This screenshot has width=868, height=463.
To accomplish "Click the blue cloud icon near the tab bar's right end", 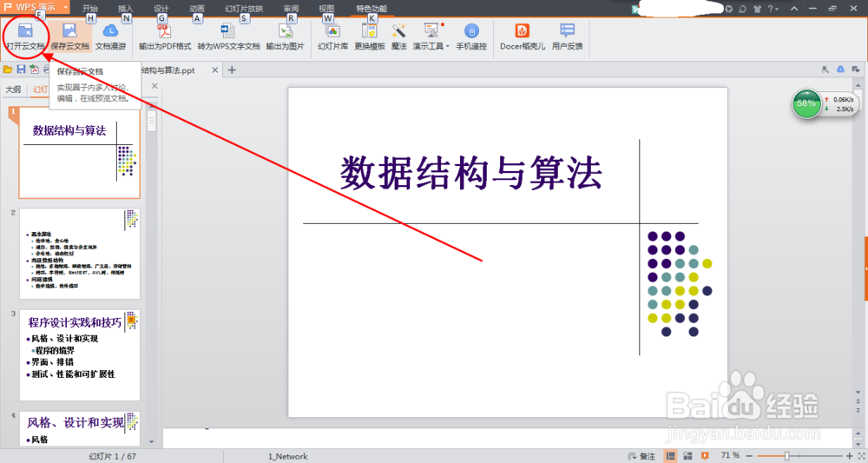I will click(x=840, y=69).
